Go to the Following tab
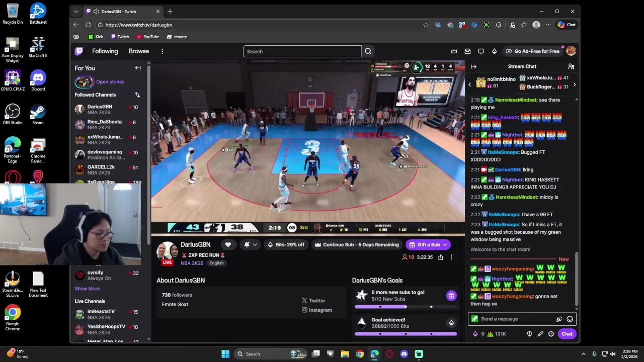644x362 pixels. point(105,51)
